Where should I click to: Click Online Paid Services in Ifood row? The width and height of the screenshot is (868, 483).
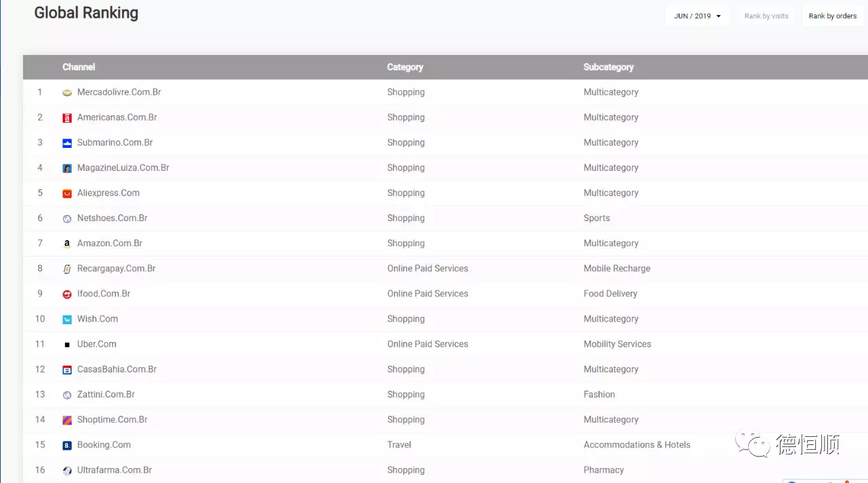[428, 294]
